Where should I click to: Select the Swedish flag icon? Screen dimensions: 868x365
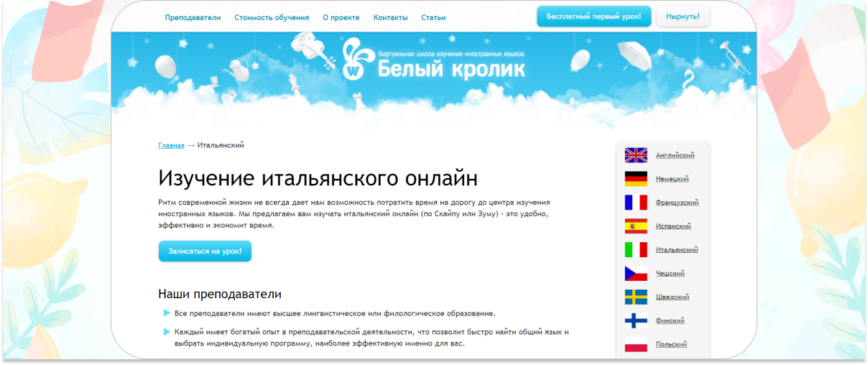tap(636, 297)
